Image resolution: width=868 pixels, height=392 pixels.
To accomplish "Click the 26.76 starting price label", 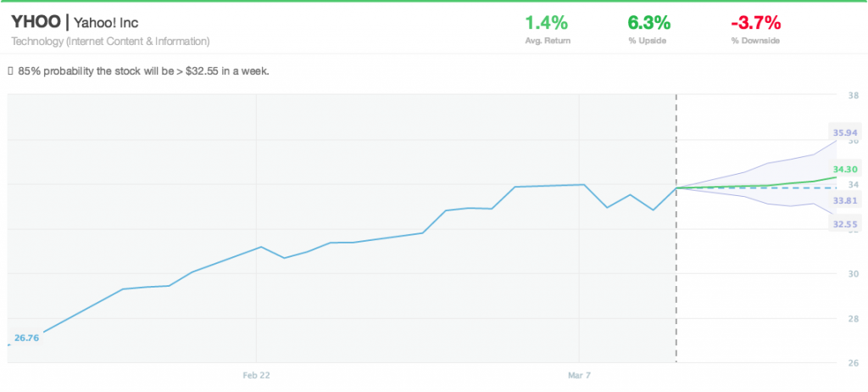I will (26, 338).
